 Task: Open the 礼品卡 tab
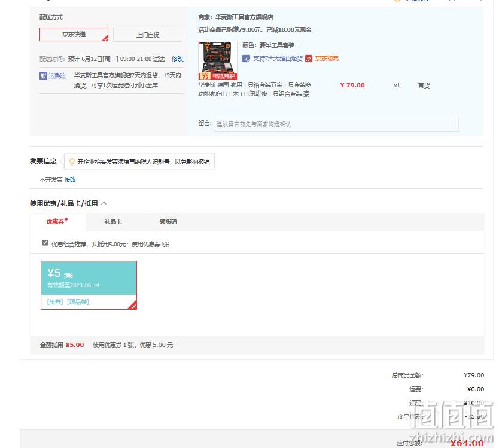click(113, 221)
